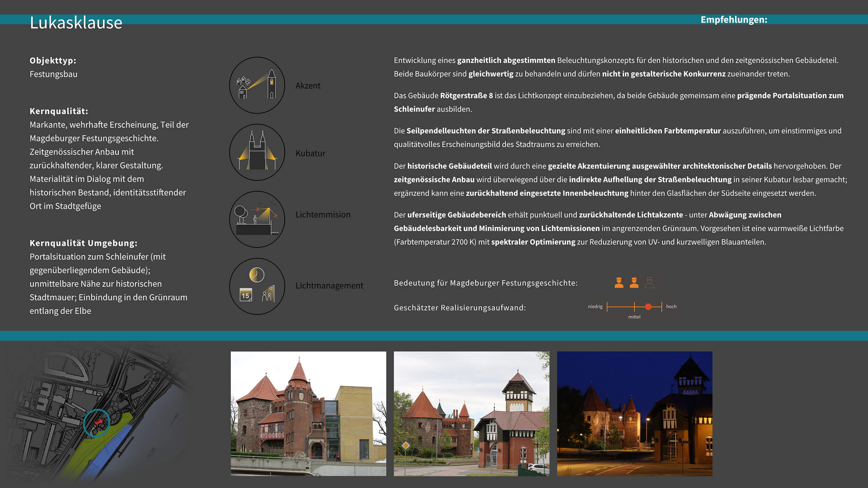Click the red building marker on map
Screen dimensions: 868x488
click(x=99, y=422)
